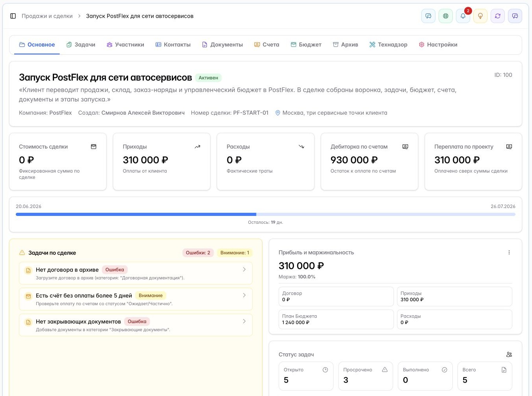Open the Настройки tab
This screenshot has height=396, width=532.
pyautogui.click(x=438, y=45)
